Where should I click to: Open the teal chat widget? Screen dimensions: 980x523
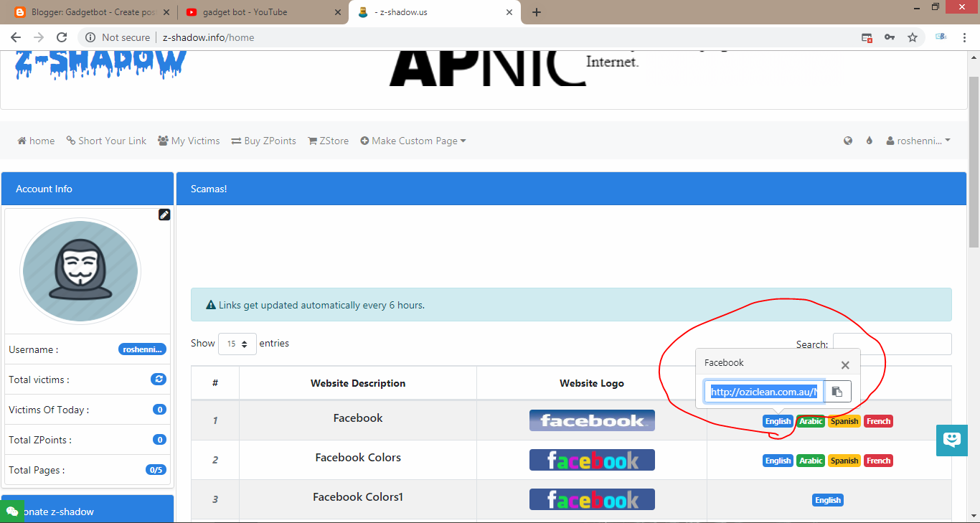pos(952,440)
